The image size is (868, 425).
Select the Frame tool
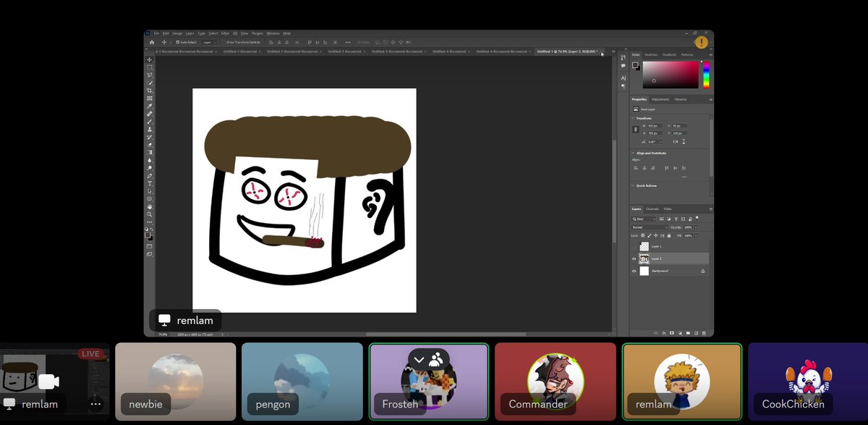coord(150,98)
